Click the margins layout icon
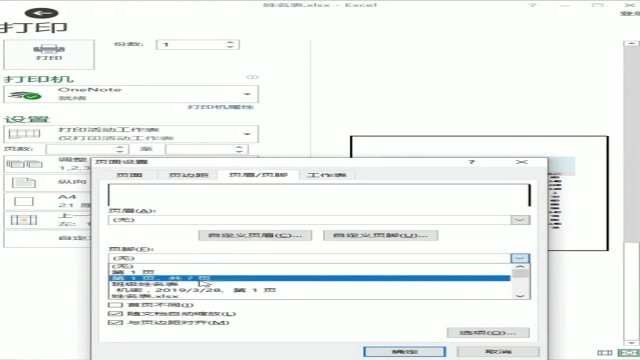The image size is (640, 360). [24, 220]
